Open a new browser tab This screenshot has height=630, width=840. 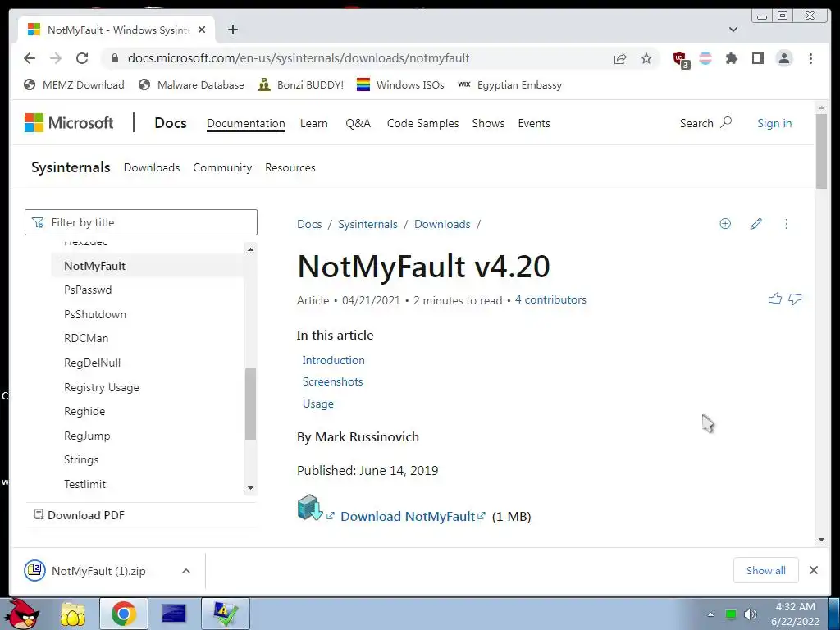click(x=232, y=30)
